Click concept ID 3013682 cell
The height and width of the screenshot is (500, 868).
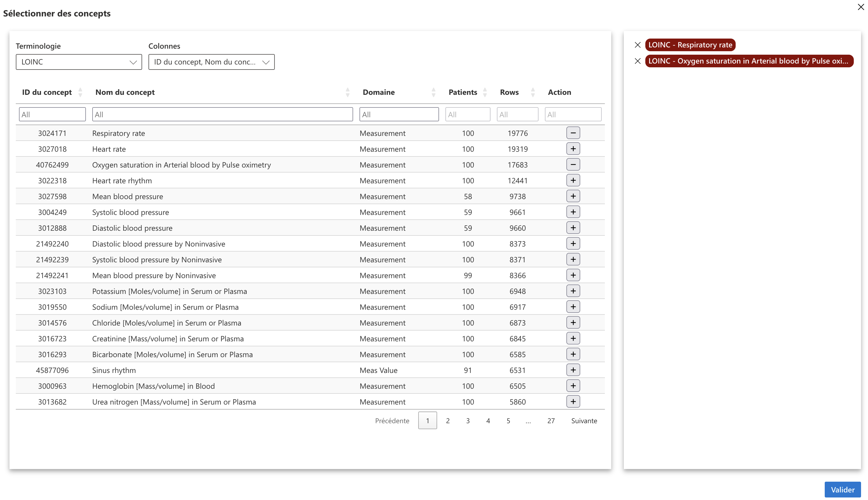52,402
